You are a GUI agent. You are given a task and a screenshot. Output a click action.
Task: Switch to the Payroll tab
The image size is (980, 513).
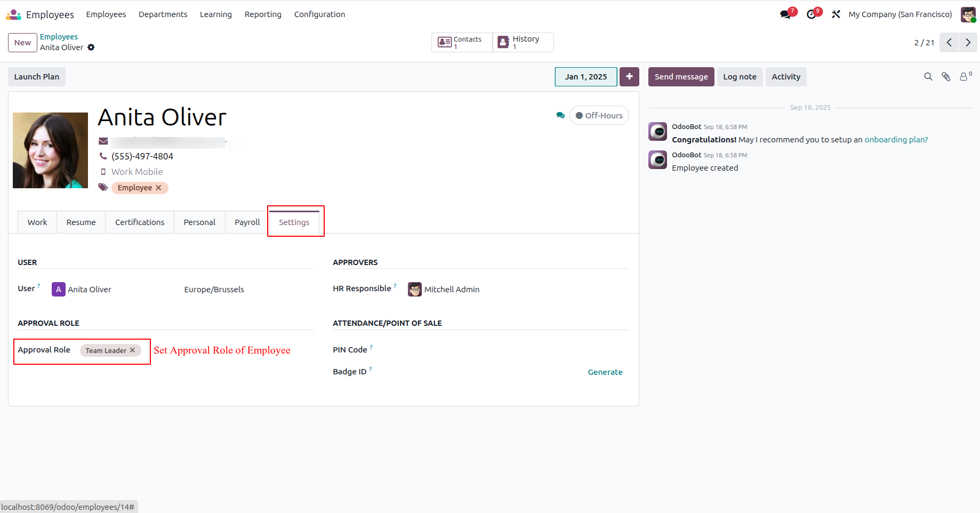247,222
